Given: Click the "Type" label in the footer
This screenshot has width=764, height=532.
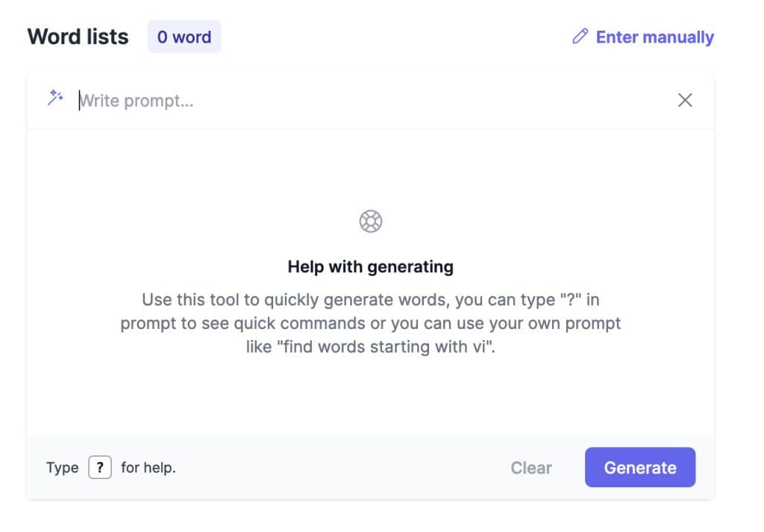Looking at the screenshot, I should coord(62,468).
